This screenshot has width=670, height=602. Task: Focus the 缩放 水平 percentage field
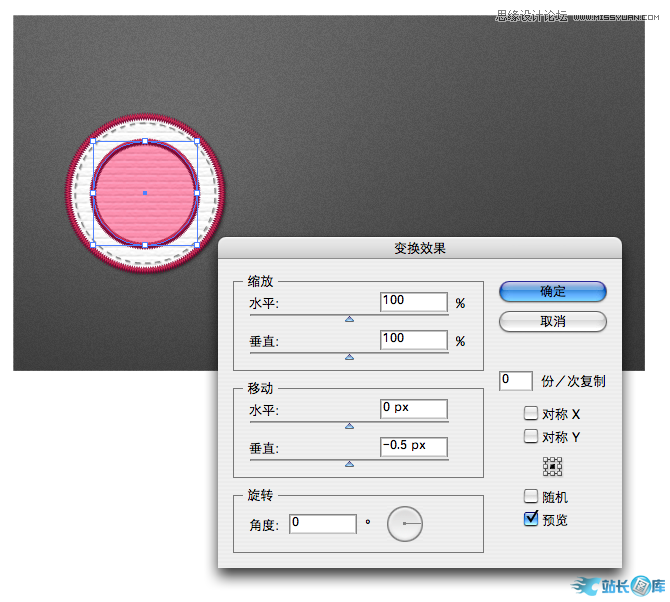coord(413,302)
